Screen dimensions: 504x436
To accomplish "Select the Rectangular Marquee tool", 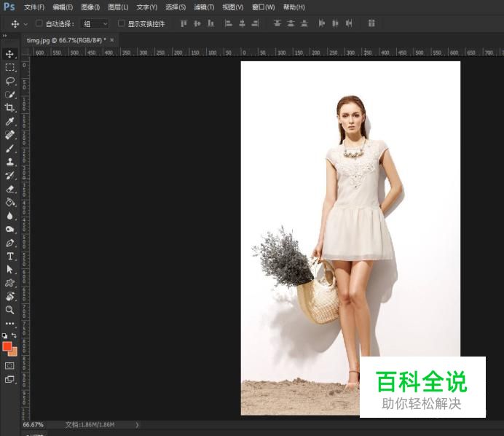I will point(10,67).
